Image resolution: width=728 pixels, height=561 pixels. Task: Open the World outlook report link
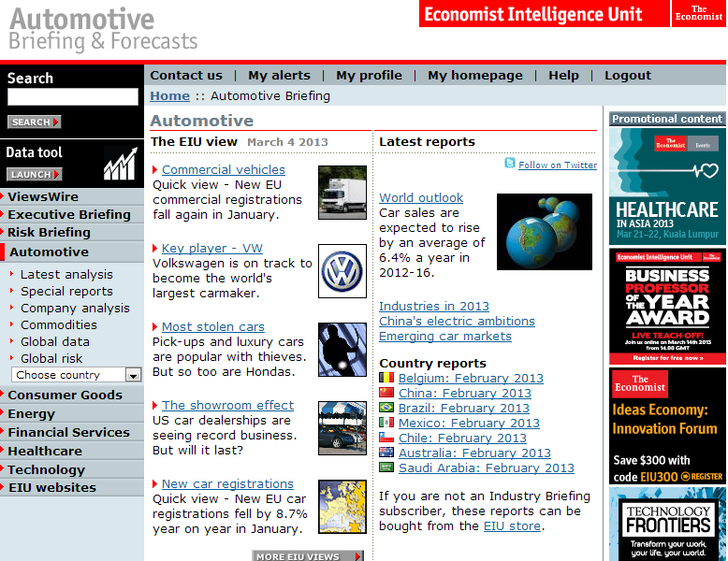(421, 197)
